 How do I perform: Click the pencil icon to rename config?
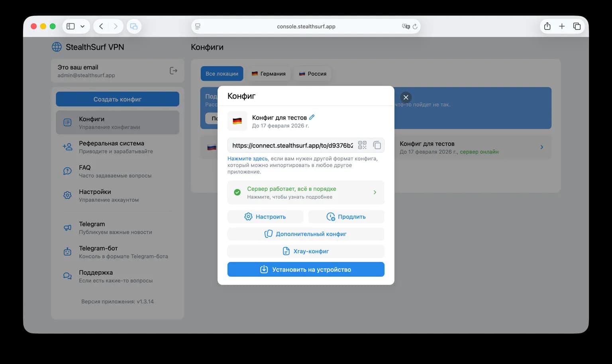tap(312, 117)
